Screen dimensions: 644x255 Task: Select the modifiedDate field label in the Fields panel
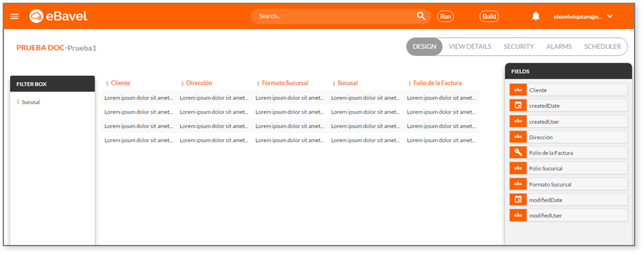[546, 201]
